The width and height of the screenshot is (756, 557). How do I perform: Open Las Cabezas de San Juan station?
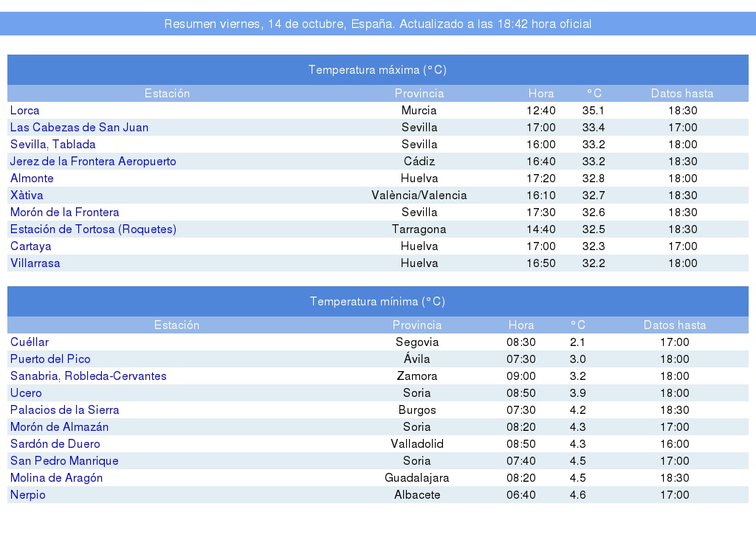tap(79, 127)
